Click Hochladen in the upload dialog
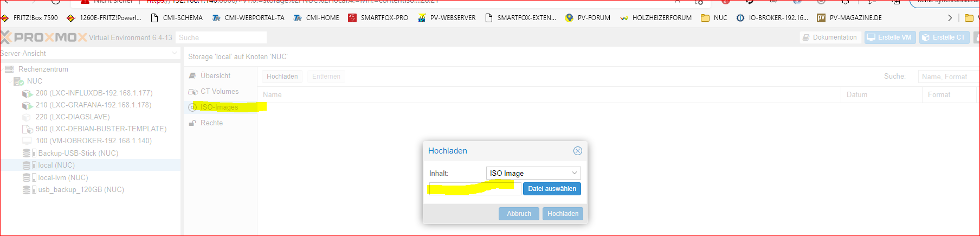The image size is (980, 236). tap(563, 214)
